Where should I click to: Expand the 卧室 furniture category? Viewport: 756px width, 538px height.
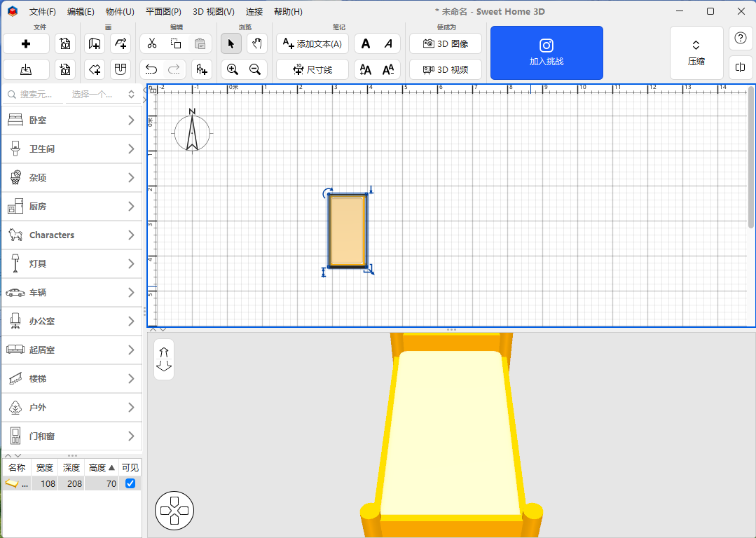pyautogui.click(x=71, y=120)
